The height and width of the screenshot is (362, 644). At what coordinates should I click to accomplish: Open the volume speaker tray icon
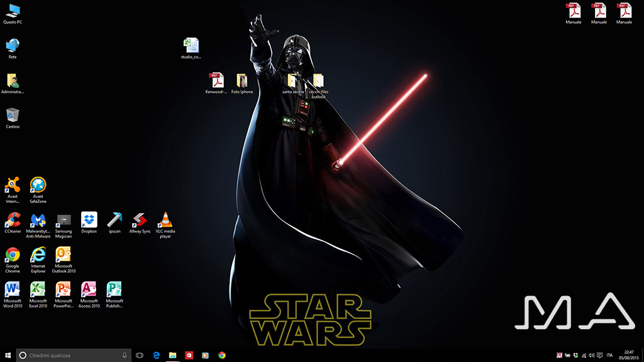point(591,356)
